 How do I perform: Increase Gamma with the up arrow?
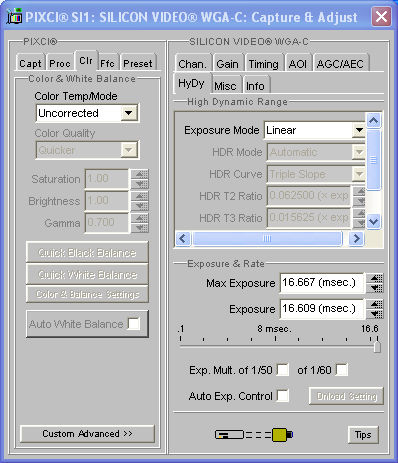coord(140,218)
